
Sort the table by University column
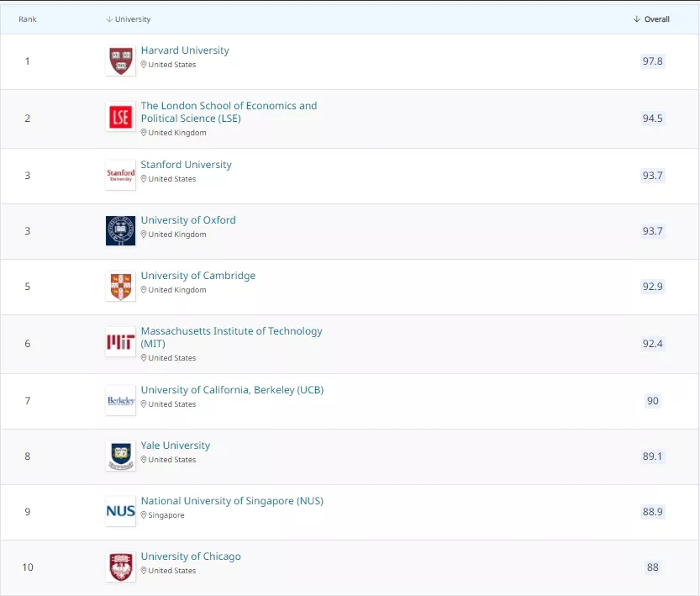tap(129, 19)
